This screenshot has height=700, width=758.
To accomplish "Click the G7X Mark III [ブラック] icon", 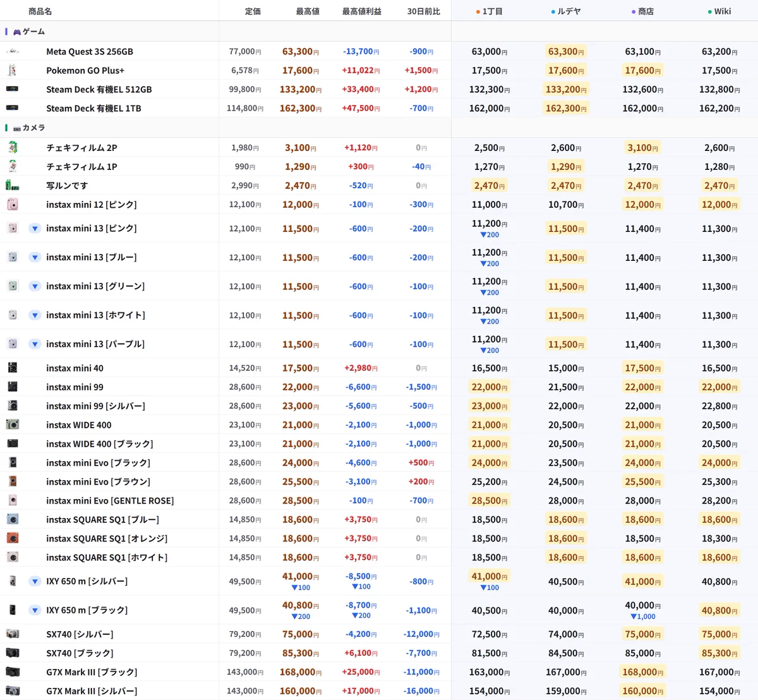I will (13, 672).
